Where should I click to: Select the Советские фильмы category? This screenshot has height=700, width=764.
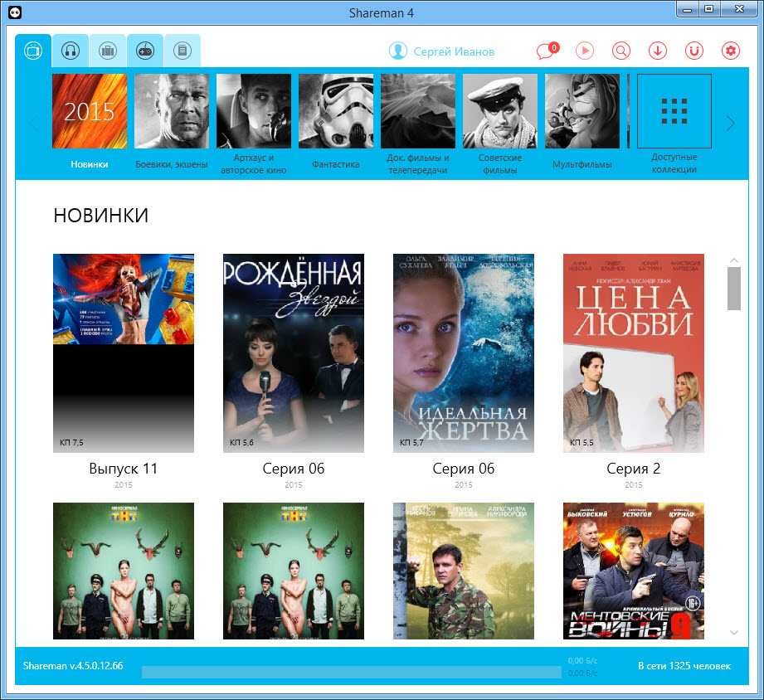coord(500,111)
